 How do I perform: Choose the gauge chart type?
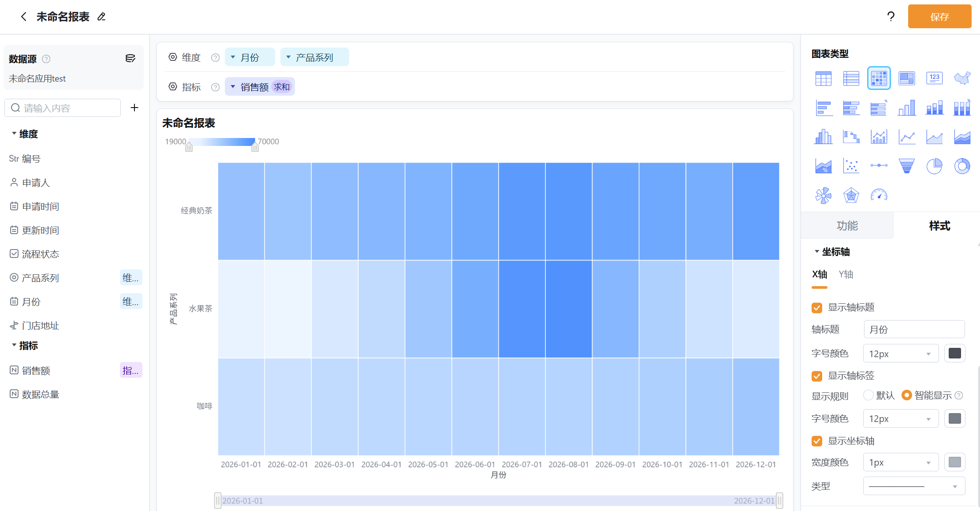pyautogui.click(x=879, y=195)
